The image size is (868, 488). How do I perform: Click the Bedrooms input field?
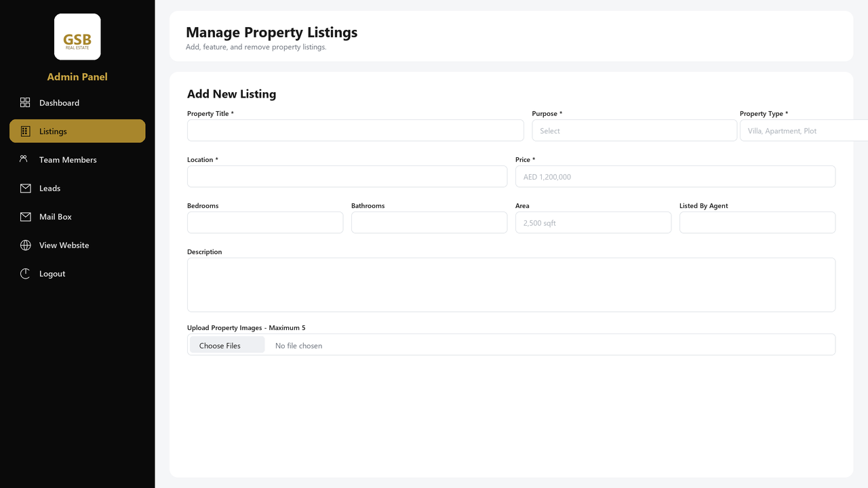point(265,223)
